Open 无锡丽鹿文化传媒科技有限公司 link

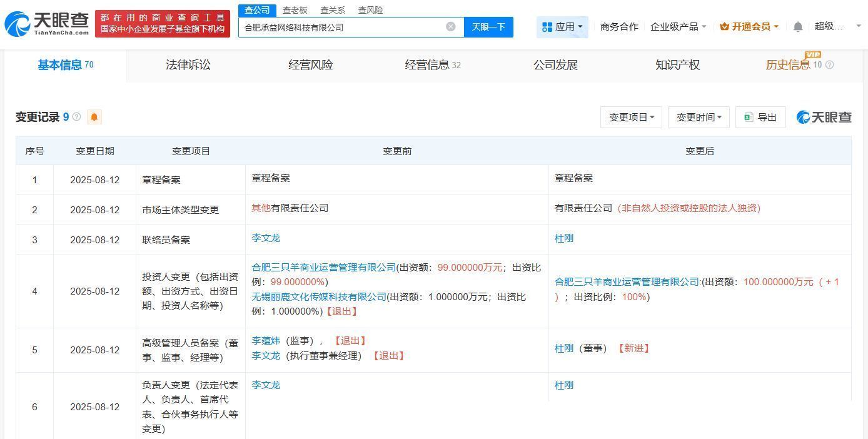click(x=319, y=296)
